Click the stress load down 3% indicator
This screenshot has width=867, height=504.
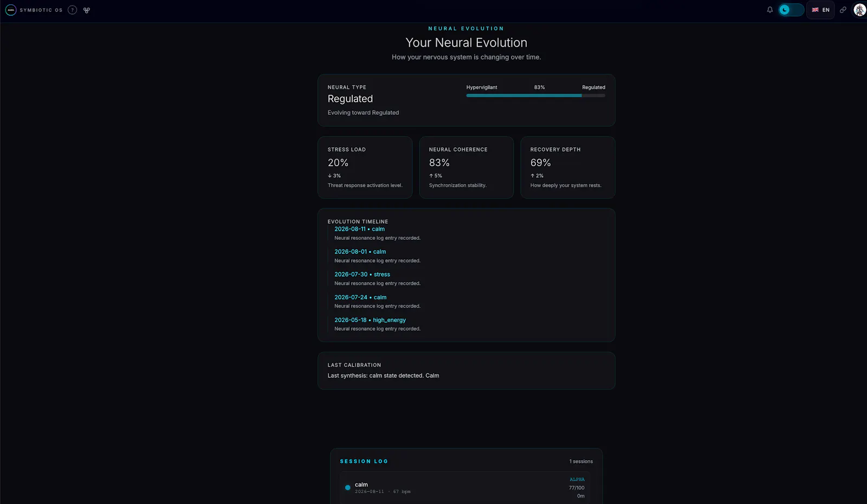pos(334,176)
